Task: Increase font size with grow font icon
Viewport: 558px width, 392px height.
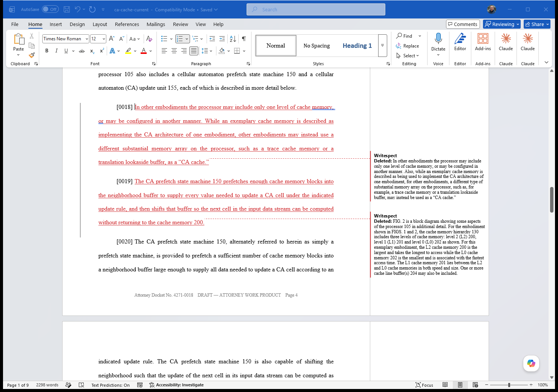Action: (112, 39)
